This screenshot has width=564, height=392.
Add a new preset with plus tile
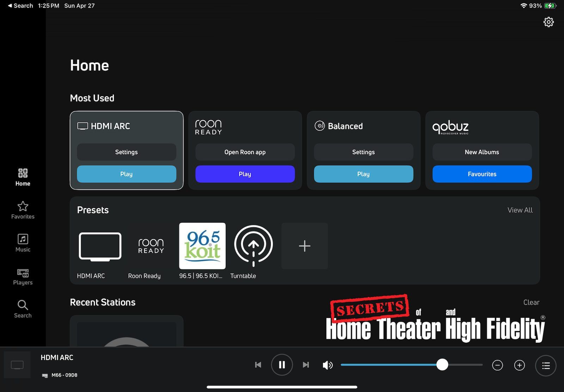(x=305, y=246)
